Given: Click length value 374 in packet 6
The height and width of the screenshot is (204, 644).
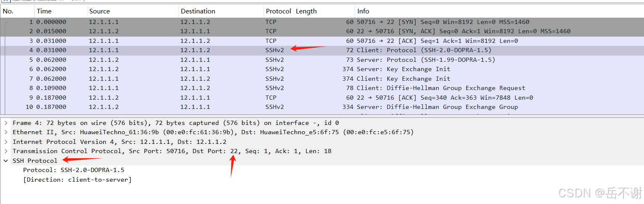Looking at the screenshot, I should point(348,69).
